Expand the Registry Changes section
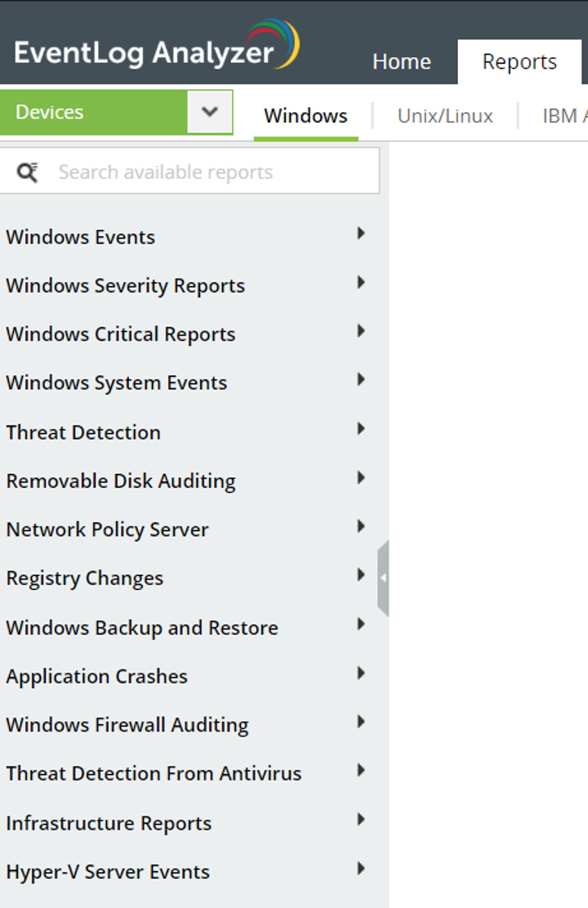This screenshot has width=588, height=908. pyautogui.click(x=360, y=575)
